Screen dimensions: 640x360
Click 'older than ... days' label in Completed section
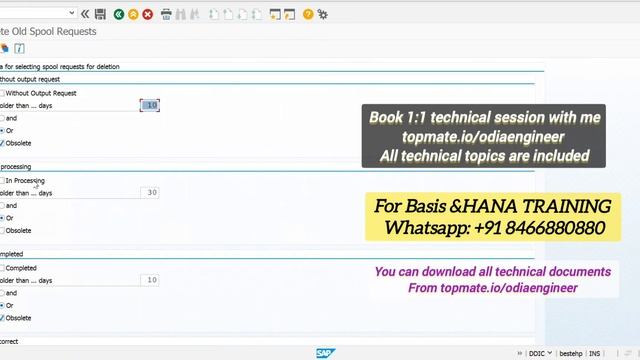pos(26,280)
